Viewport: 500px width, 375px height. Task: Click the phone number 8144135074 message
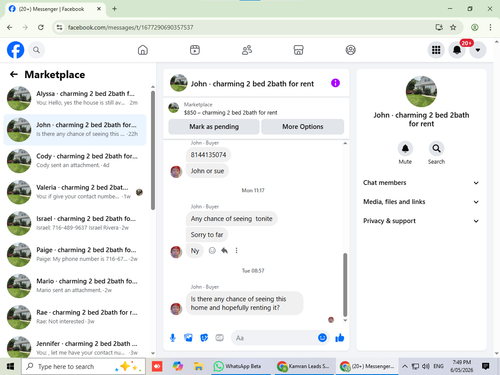pos(208,155)
